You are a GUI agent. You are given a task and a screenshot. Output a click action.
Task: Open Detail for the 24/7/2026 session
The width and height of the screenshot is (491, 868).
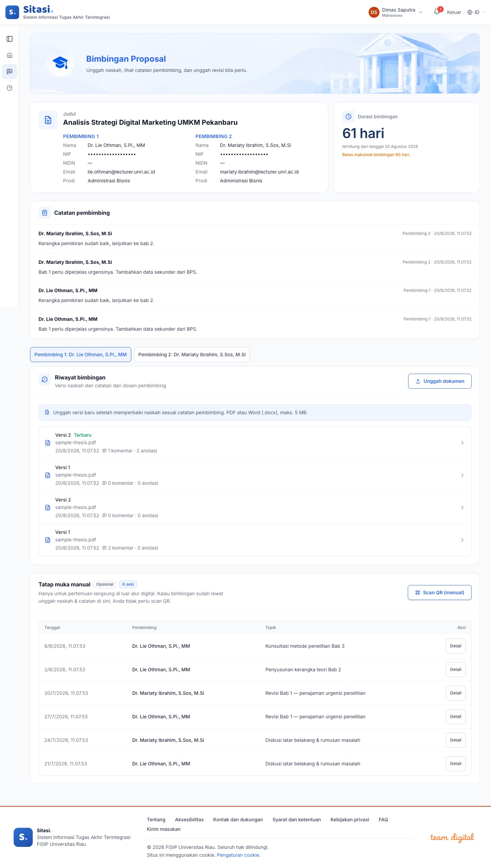point(456,740)
